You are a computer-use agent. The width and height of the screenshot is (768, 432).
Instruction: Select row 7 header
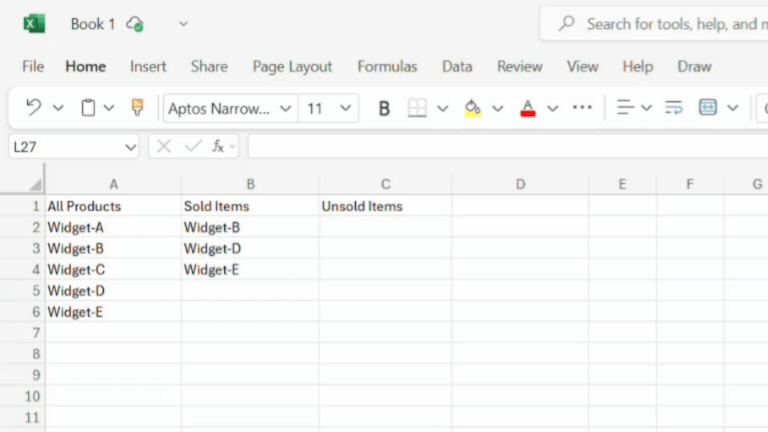click(x=23, y=333)
